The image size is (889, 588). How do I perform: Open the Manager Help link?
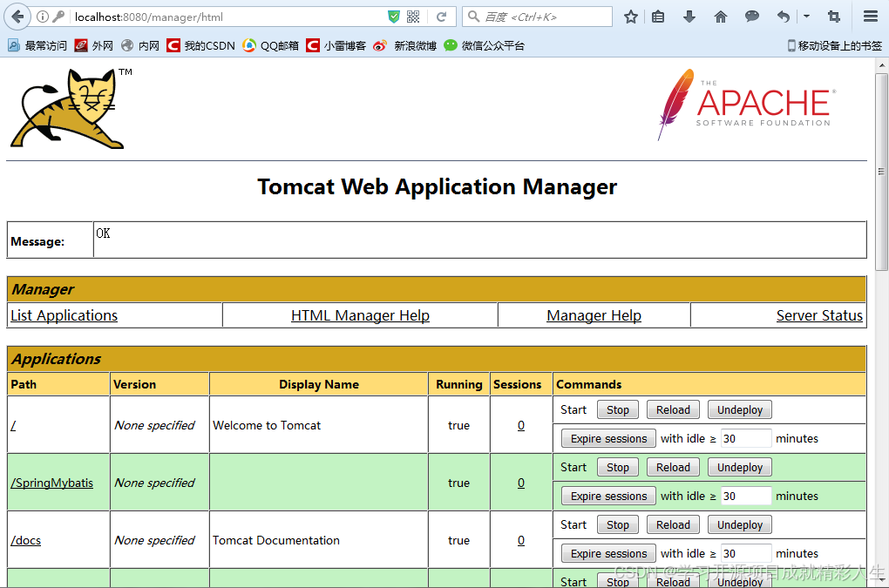tap(594, 315)
